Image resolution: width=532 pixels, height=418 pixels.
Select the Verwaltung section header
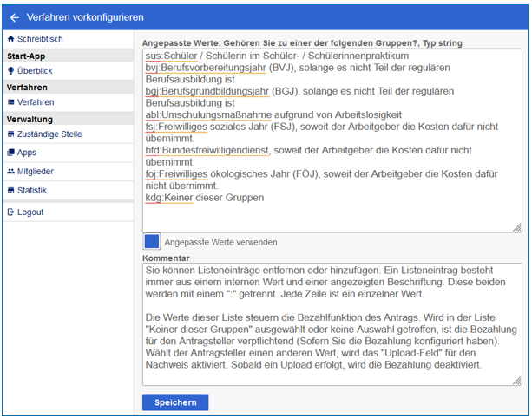(x=30, y=119)
